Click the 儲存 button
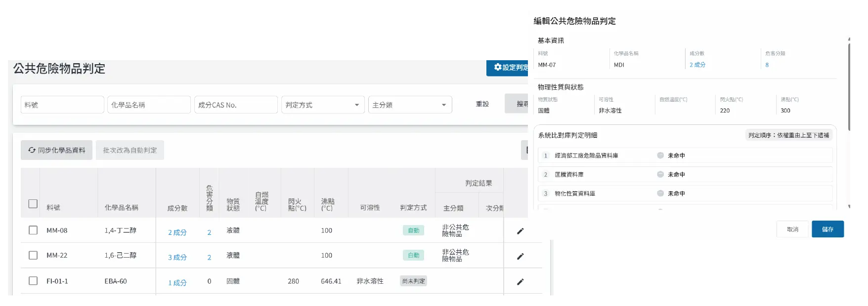 (827, 229)
